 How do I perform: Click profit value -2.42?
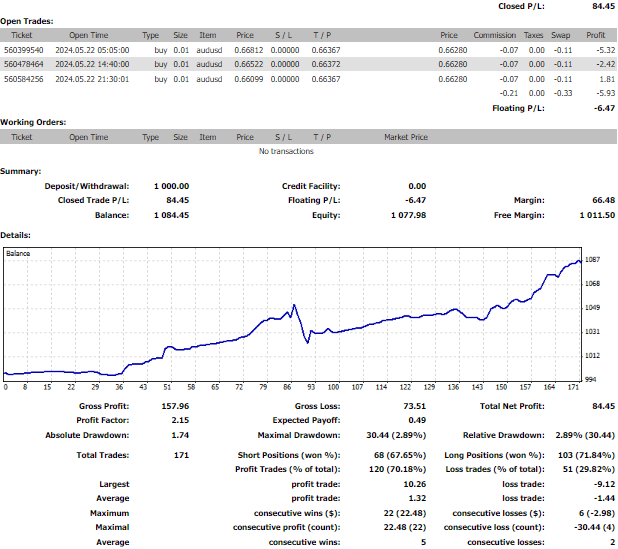click(605, 64)
